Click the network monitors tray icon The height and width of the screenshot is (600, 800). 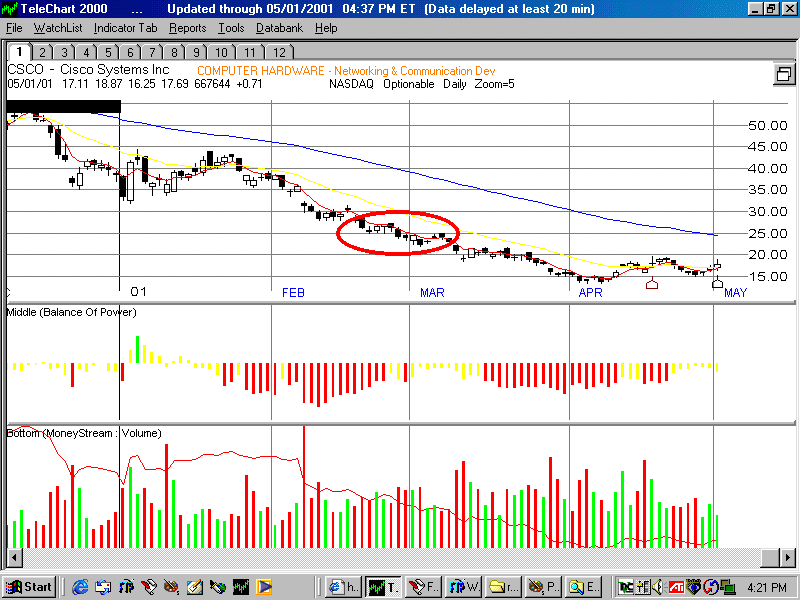(x=727, y=587)
